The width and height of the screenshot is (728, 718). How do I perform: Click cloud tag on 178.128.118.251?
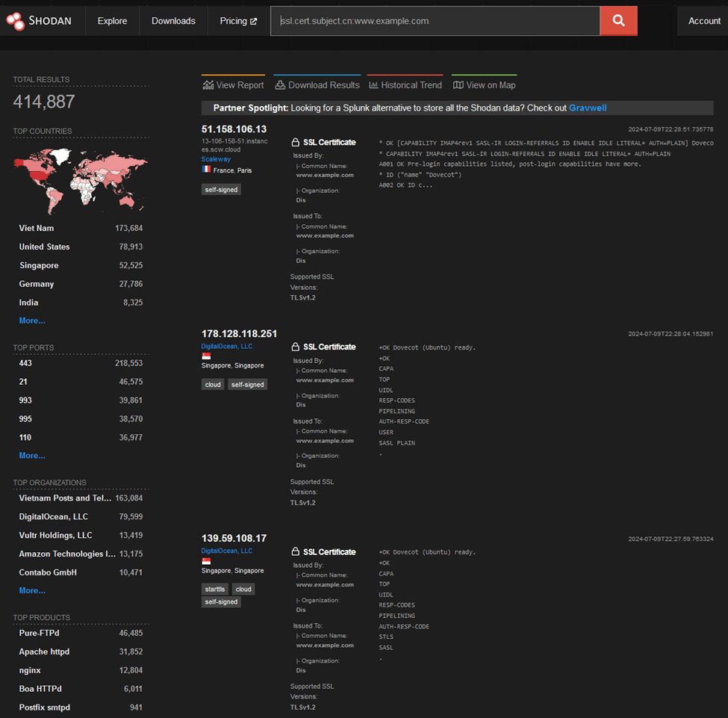click(x=213, y=384)
